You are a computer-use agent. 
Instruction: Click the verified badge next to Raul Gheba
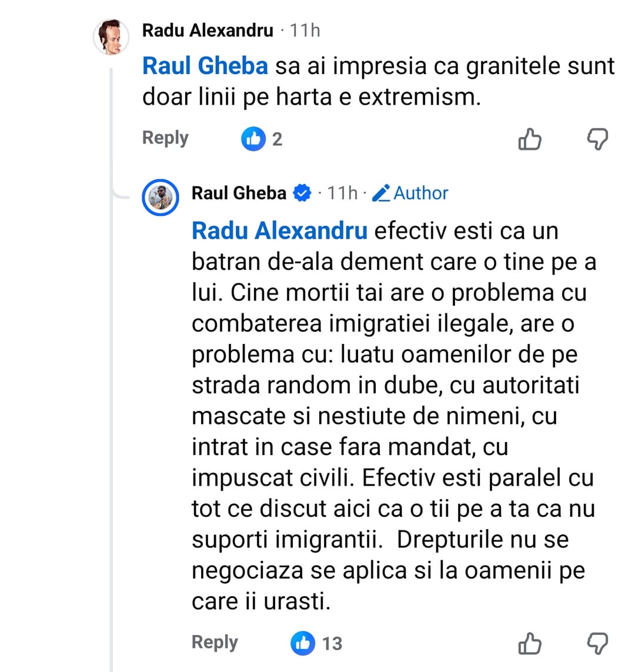click(x=302, y=193)
